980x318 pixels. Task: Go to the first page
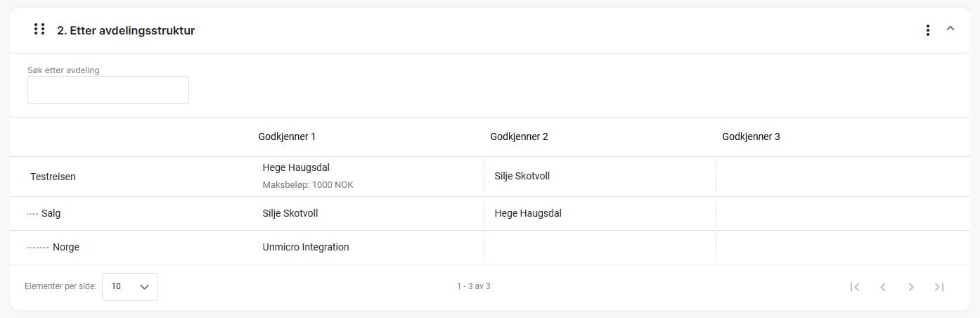855,287
